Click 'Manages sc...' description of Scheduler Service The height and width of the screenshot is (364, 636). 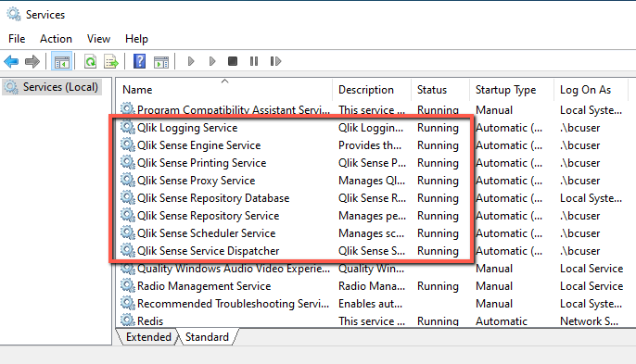pos(371,233)
